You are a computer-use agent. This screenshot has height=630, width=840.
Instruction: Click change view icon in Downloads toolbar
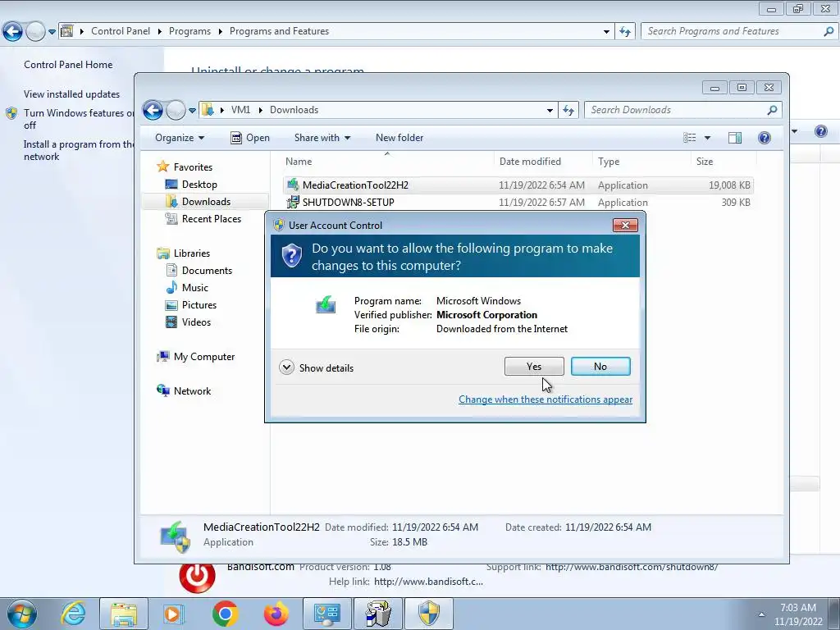689,138
